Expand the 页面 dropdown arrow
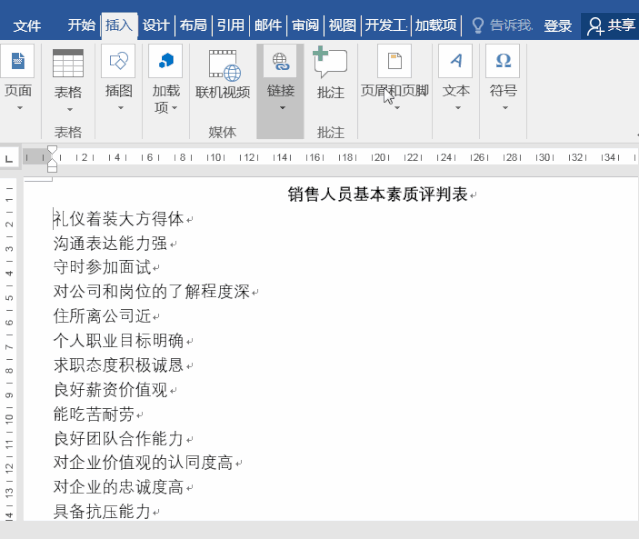This screenshot has width=639, height=539. pyautogui.click(x=19, y=108)
